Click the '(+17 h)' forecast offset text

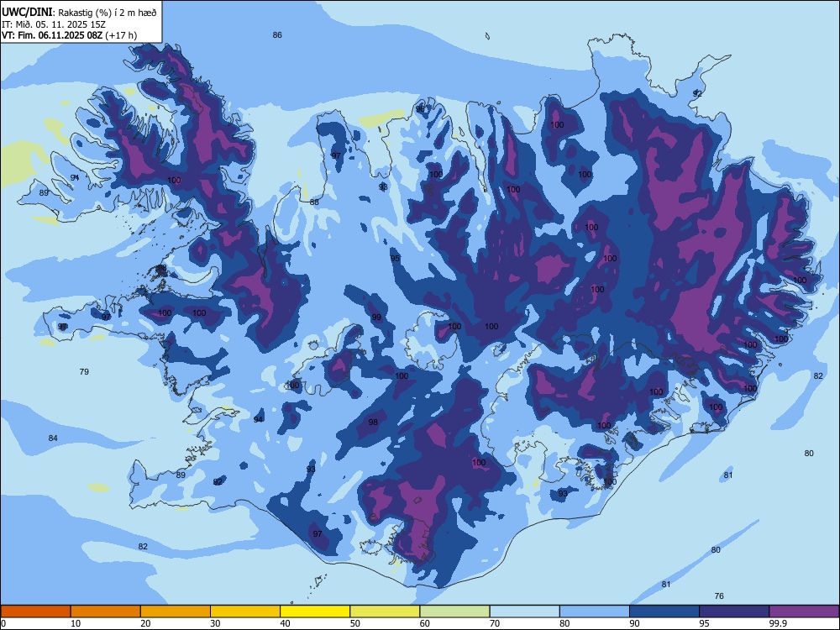pos(121,35)
